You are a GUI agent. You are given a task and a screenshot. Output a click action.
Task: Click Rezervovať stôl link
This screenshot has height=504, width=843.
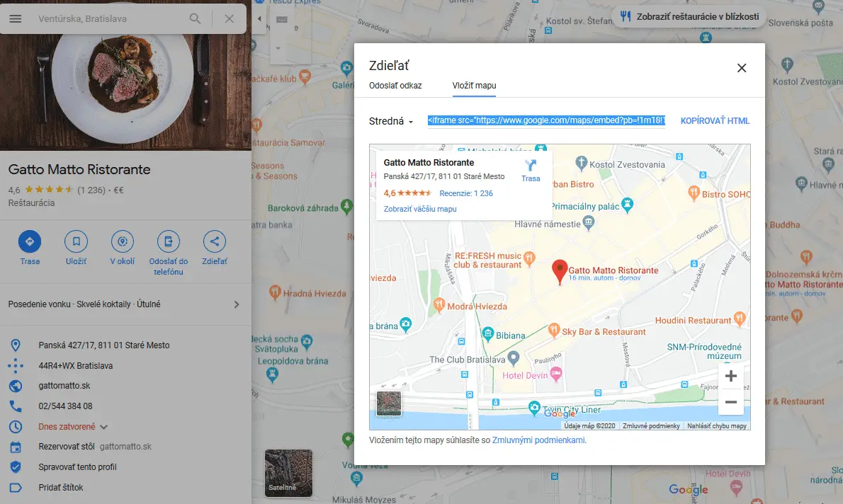point(67,447)
